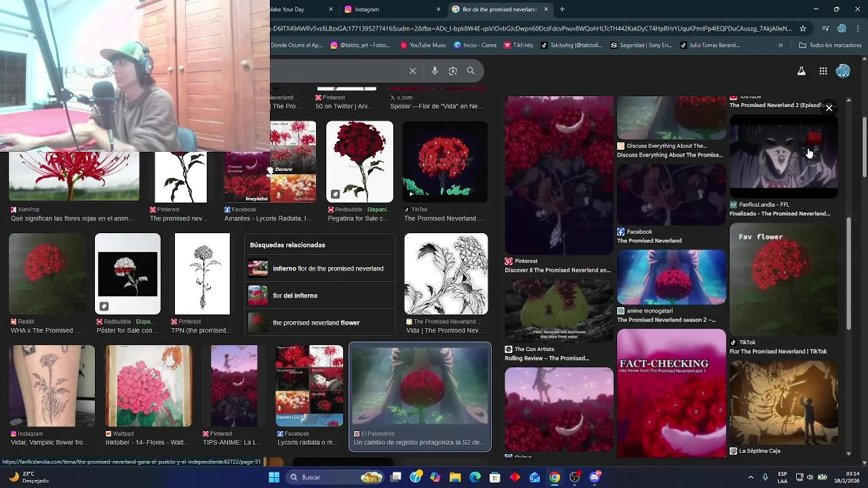Open the @takito_art Instagram bookmark

[x=361, y=45]
